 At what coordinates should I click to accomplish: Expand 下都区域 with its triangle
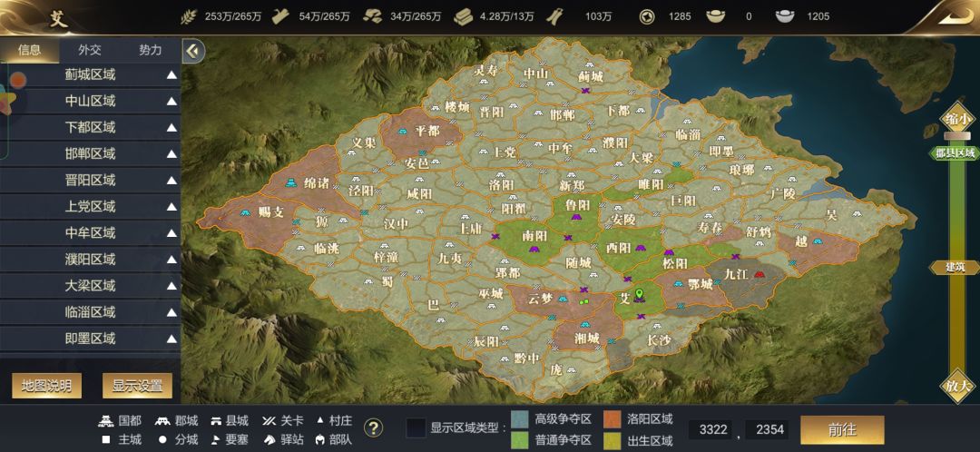171,128
